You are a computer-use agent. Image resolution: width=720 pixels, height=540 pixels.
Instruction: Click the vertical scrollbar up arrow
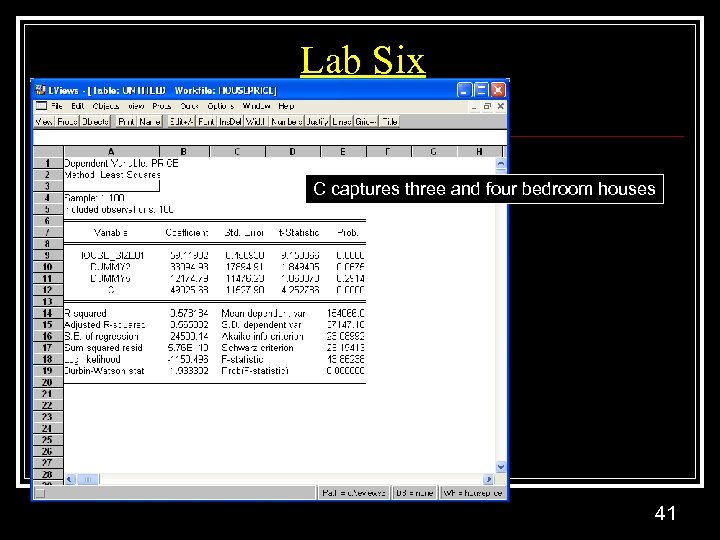(x=501, y=164)
